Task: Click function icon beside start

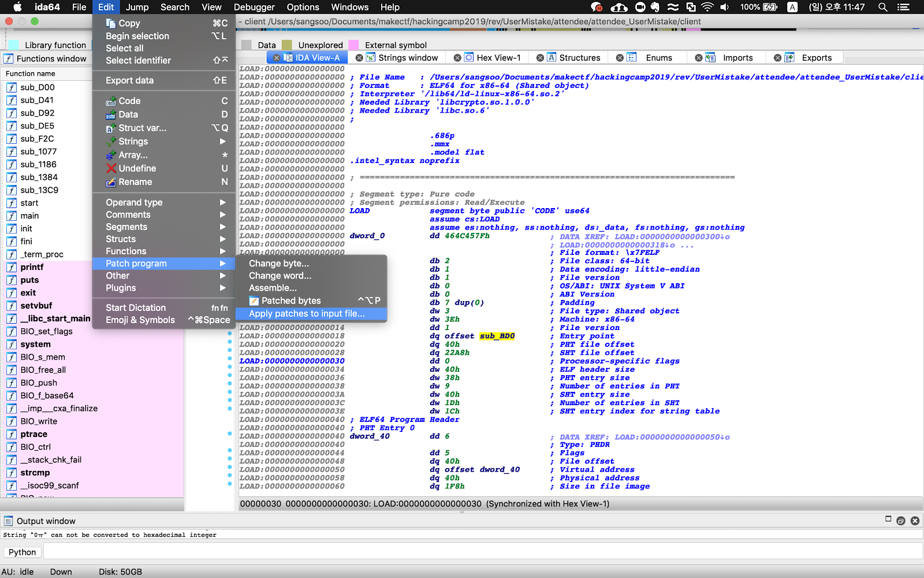Action: (12, 203)
